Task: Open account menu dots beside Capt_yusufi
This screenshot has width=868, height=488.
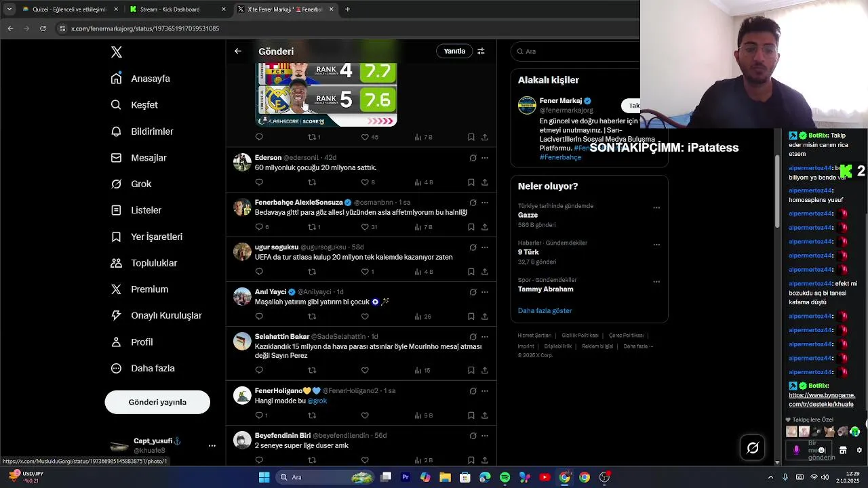Action: [x=212, y=445]
